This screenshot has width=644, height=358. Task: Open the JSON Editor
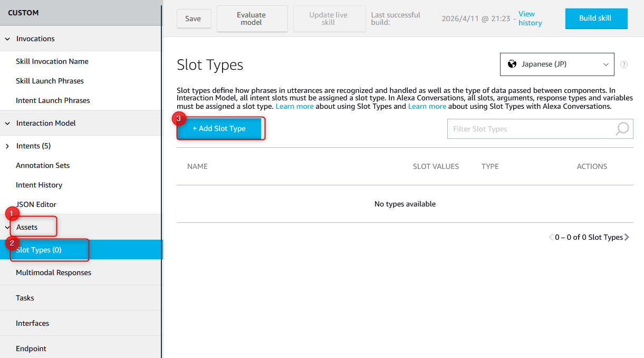(x=36, y=205)
